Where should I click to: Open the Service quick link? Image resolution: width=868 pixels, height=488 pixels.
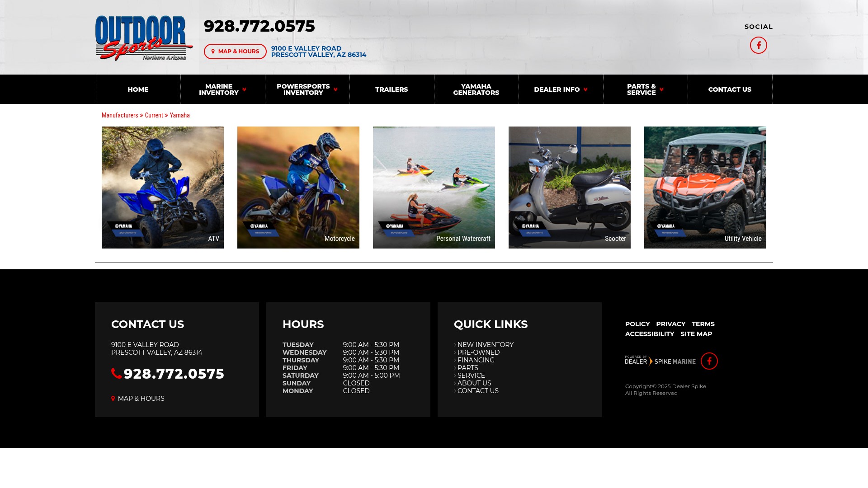coord(471,375)
